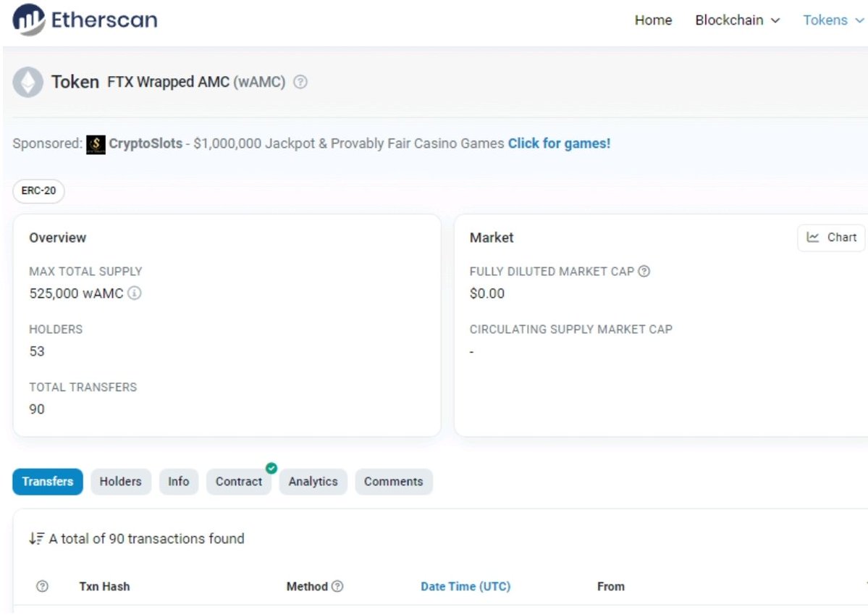Click the green verified checkmark on Contract
Screen dimensions: 868x615
click(271, 469)
